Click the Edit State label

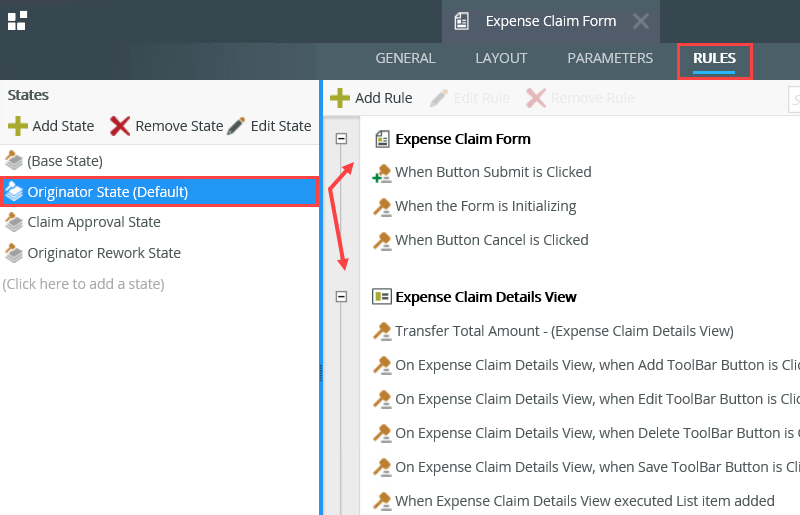point(281,126)
